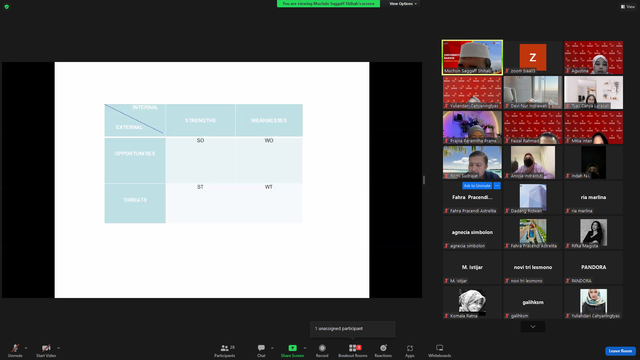Click muted mic icon on PANDORA's tile
The image size is (640, 360).
pos(568,281)
